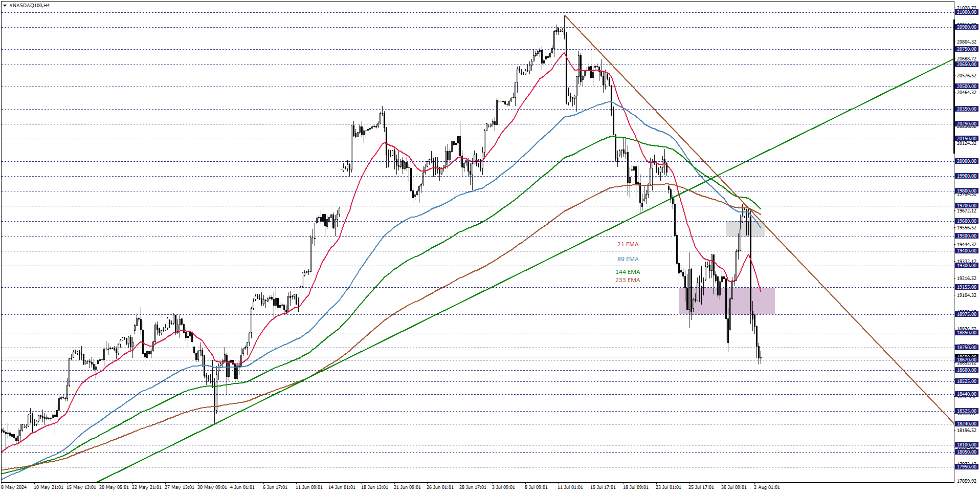Viewport: 980px width, 493px height.
Task: Click the 19155.00 price level label
Action: tap(967, 287)
